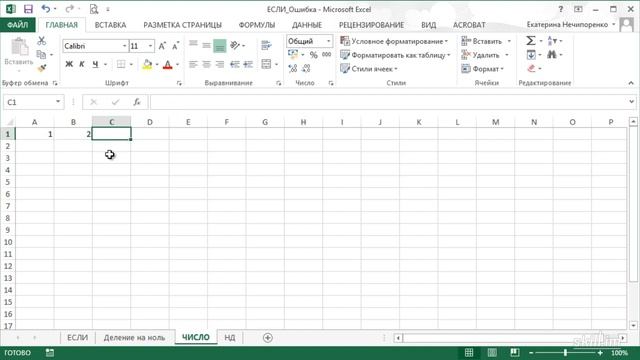Click the AutoSum sigma icon
This screenshot has width=640, height=360.
click(x=530, y=41)
